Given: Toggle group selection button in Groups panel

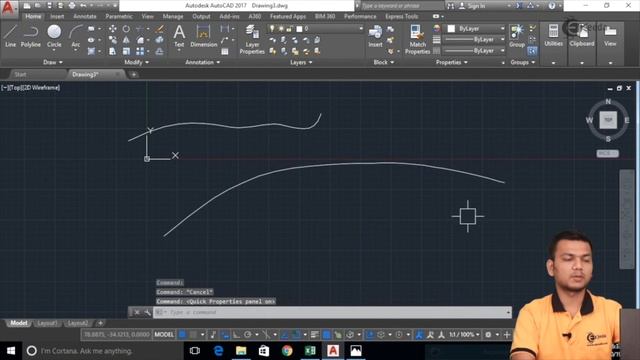Looking at the screenshot, I should click(x=532, y=51).
